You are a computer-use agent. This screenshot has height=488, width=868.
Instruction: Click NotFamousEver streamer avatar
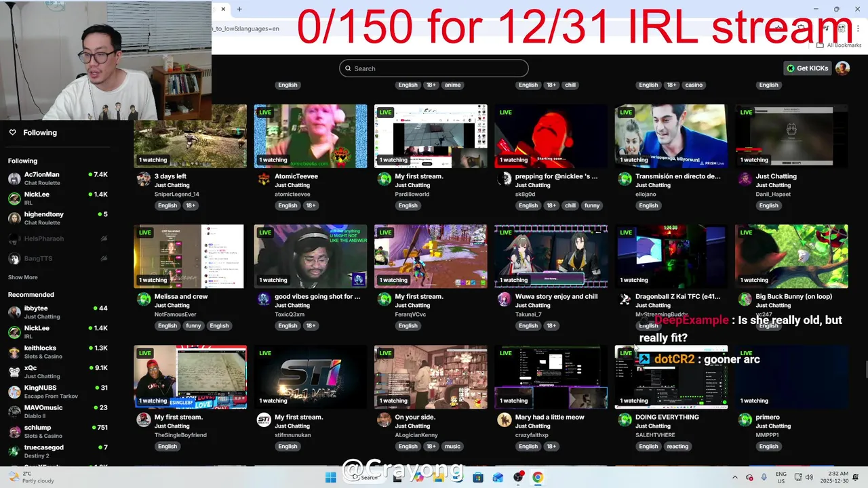point(144,299)
